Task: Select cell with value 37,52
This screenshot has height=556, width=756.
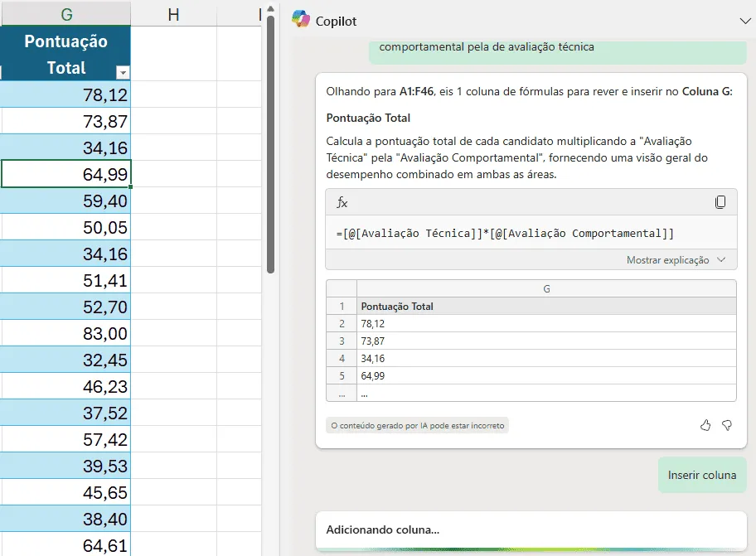Action: click(x=65, y=413)
